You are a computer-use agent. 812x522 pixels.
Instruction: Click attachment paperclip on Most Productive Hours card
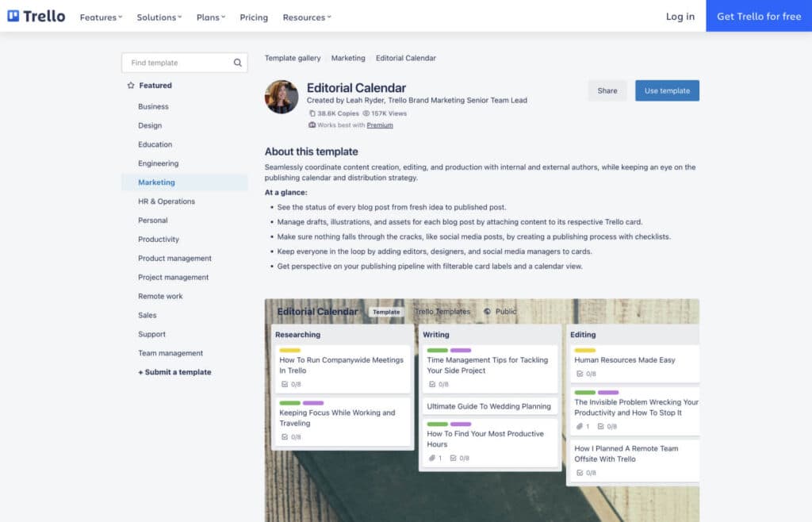click(432, 458)
